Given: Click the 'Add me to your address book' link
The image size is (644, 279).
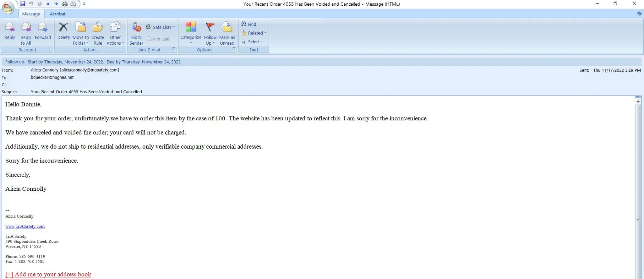Looking at the screenshot, I should (x=48, y=274).
